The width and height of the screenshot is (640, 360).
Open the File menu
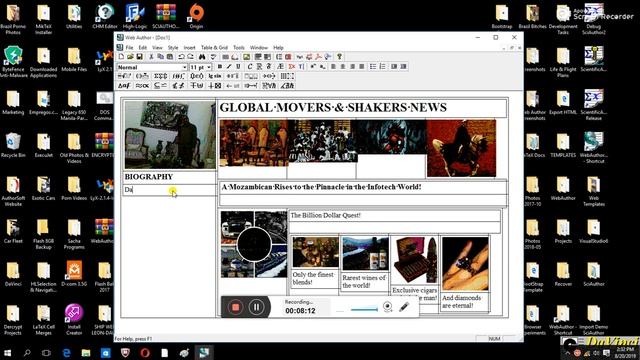coord(129,48)
